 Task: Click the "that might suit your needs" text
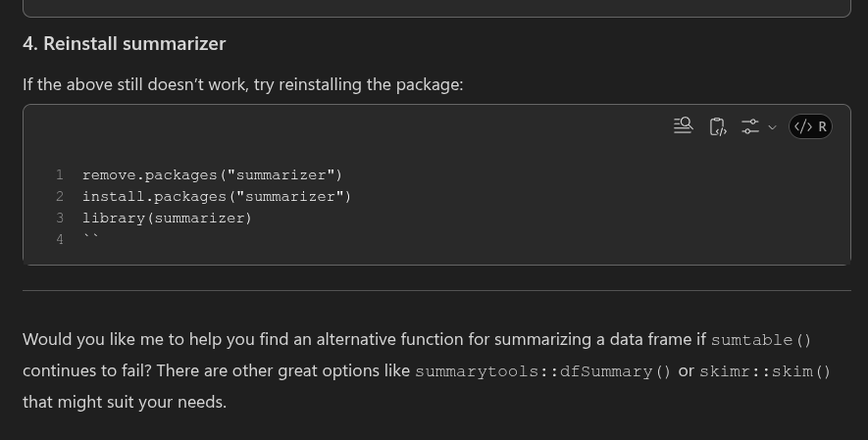point(125,402)
